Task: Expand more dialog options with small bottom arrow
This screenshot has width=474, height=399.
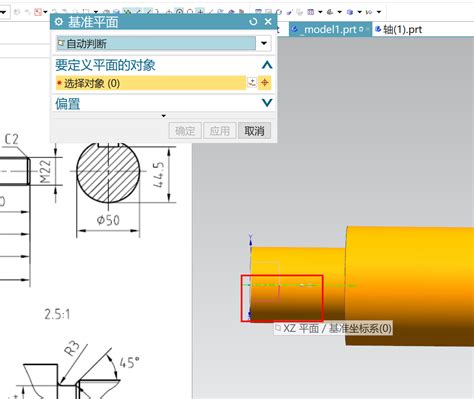Action: [164, 116]
